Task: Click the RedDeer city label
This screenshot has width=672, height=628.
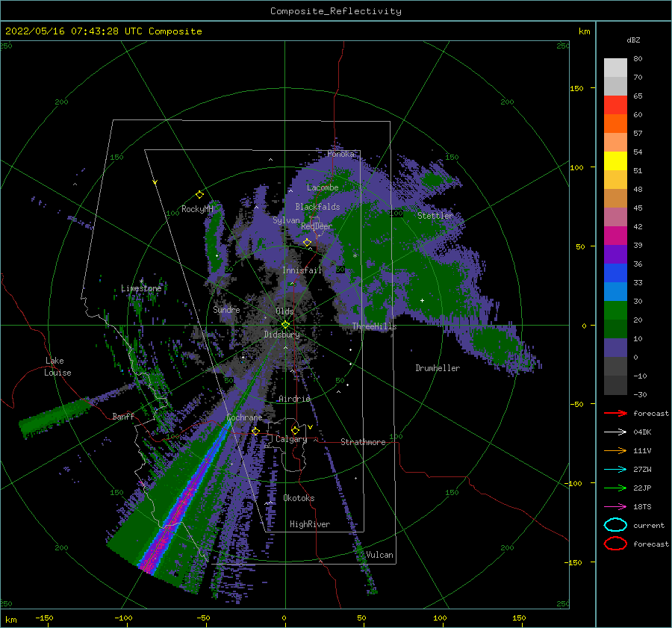Action: [x=317, y=226]
